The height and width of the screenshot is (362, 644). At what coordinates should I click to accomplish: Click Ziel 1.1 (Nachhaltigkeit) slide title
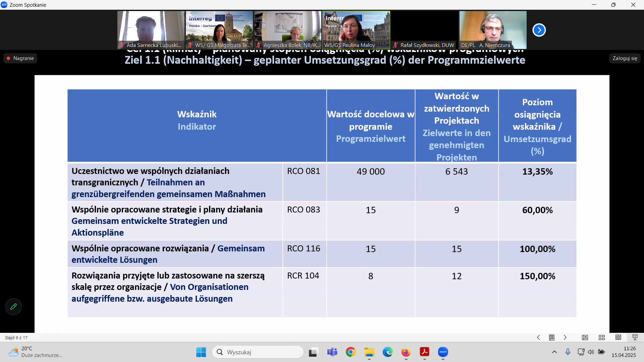[x=325, y=60]
